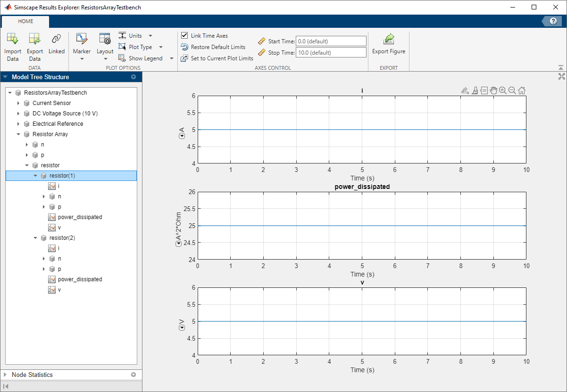Select the pan hand tool on plot
Screen dimensions: 567x392
pos(493,90)
